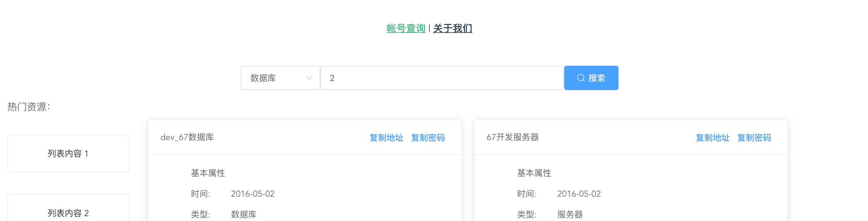The height and width of the screenshot is (221, 868).
Task: Copy password of 67开发服务器
Action: point(754,138)
